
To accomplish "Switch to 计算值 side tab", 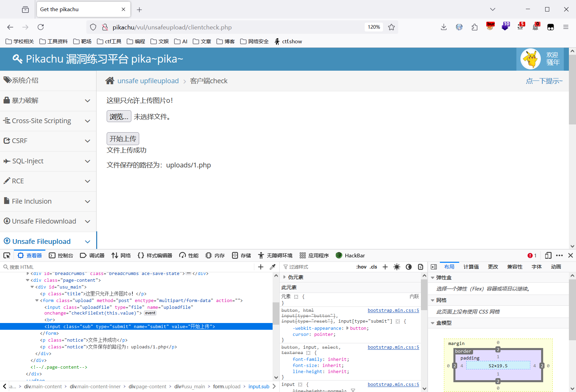I will pos(471,267).
